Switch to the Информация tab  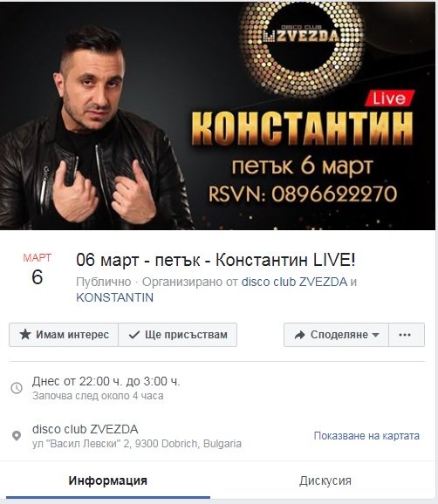pos(107,480)
